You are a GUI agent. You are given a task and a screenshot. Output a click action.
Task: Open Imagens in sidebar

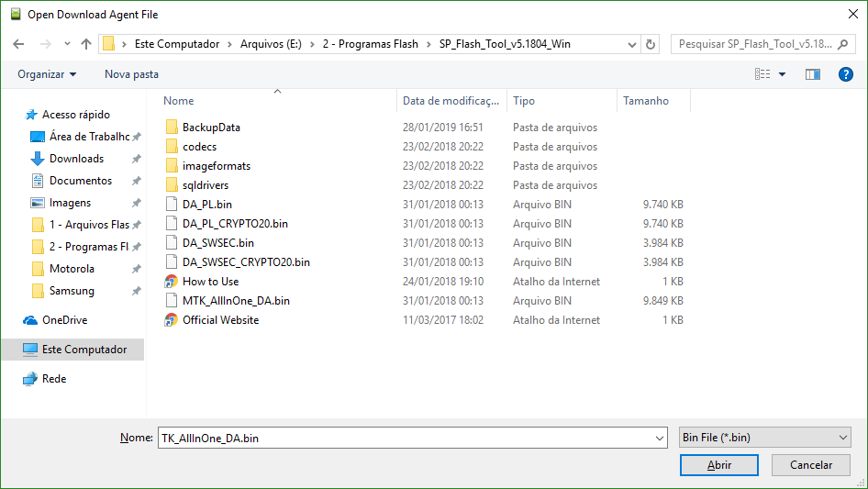(70, 203)
